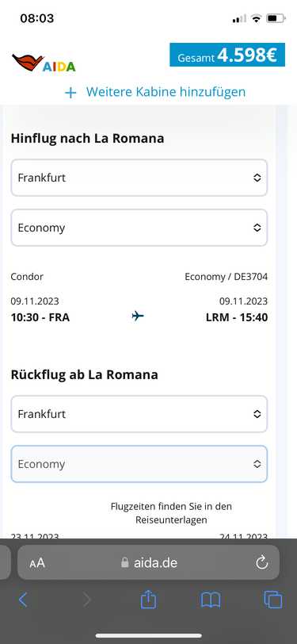Viewport: 297px width, 644px height.
Task: Tap the lock icon next to aida.de
Action: 124,562
